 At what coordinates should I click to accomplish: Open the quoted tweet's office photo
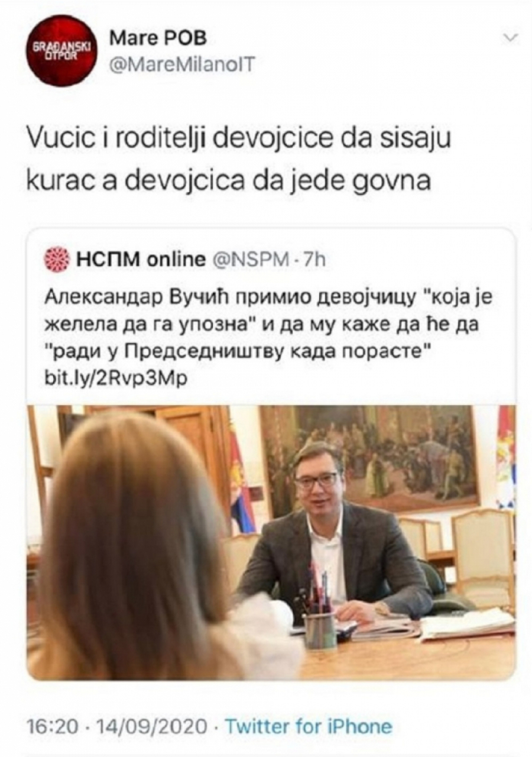pyautogui.click(x=271, y=542)
